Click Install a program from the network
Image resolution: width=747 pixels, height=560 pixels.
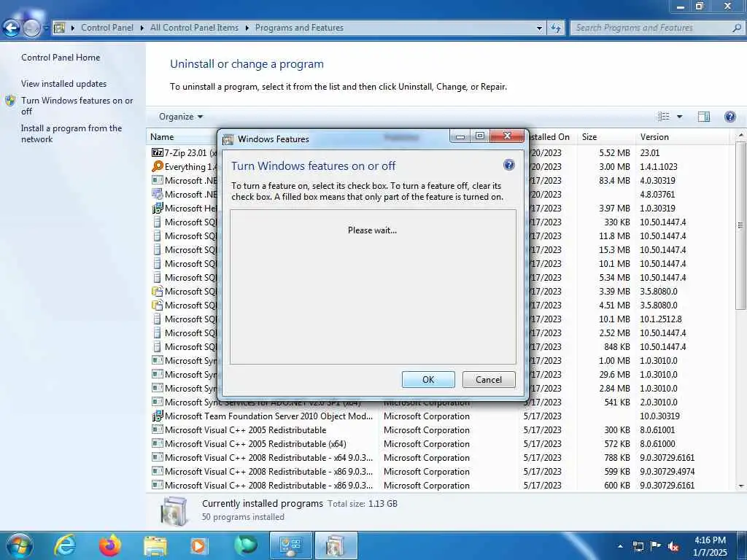[71, 133]
